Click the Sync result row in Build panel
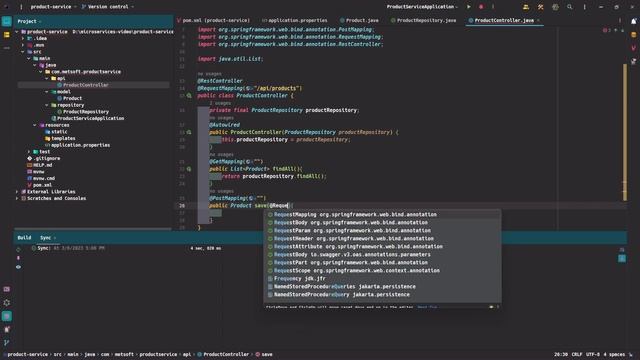The height and width of the screenshot is (360, 640). click(x=127, y=248)
